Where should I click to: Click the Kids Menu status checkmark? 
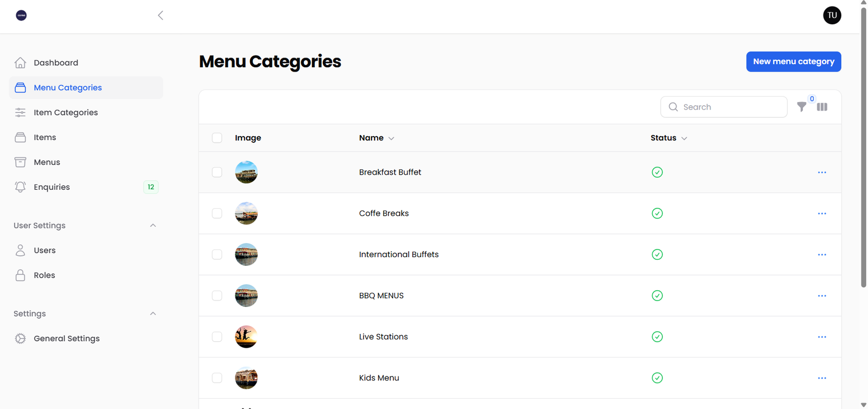pos(657,378)
